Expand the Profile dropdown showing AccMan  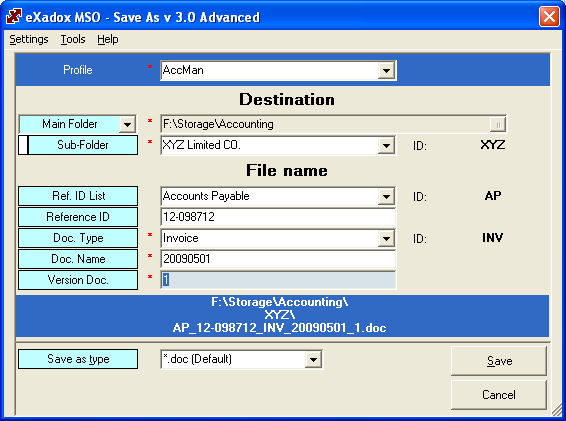point(386,70)
